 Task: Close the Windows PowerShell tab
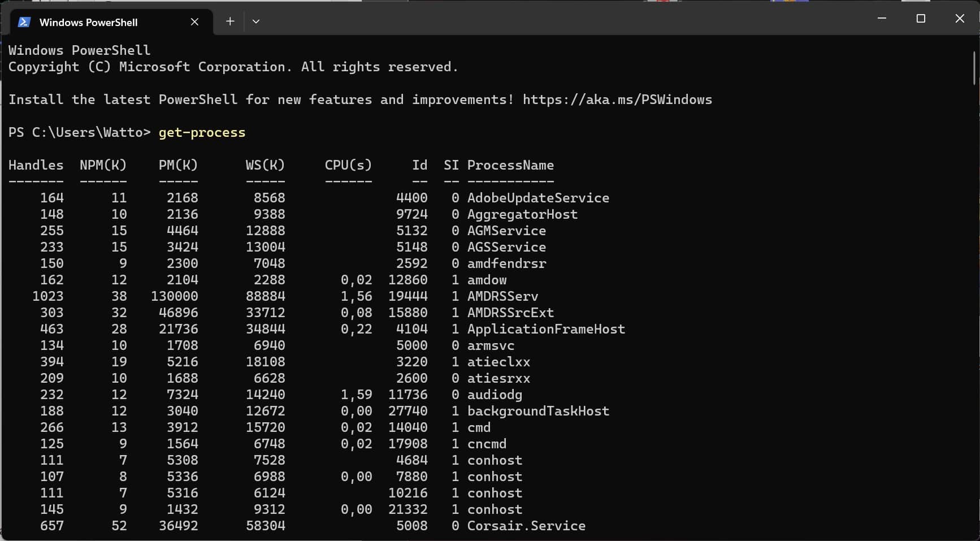[x=194, y=22]
